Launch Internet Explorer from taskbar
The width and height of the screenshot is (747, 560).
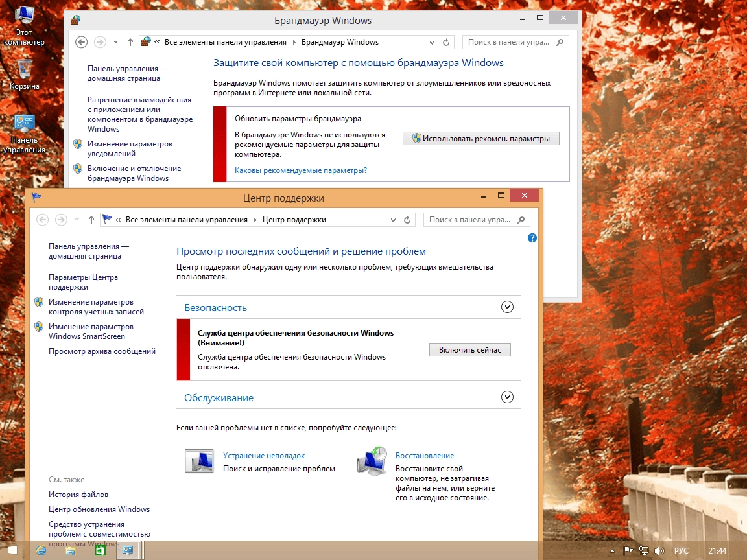click(41, 550)
